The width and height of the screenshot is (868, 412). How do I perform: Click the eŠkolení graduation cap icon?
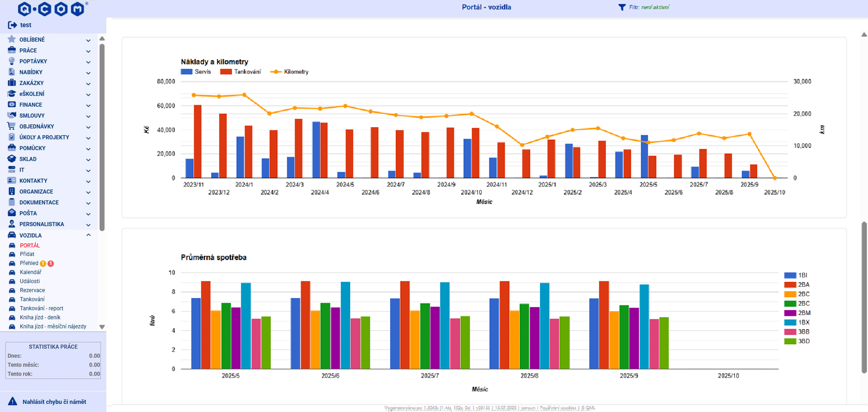tap(12, 94)
